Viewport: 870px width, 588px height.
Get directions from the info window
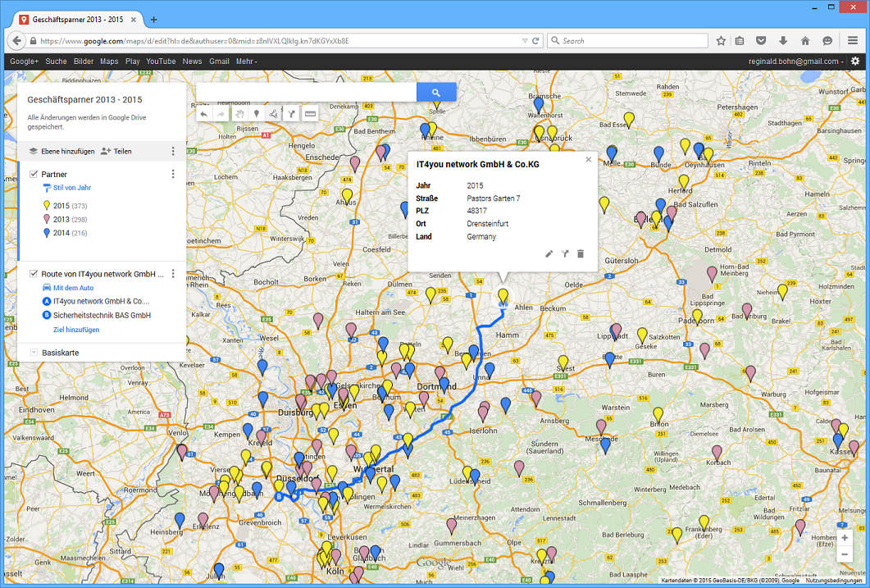(x=565, y=254)
